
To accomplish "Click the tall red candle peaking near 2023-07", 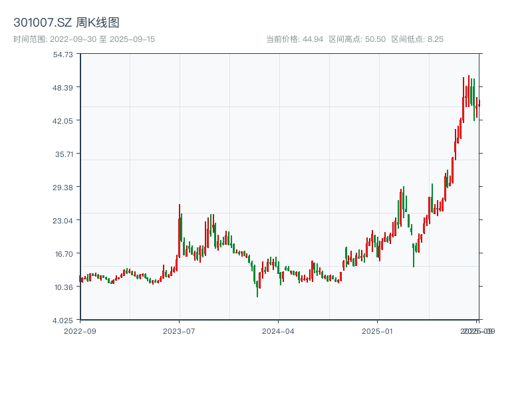I will click(x=179, y=231).
